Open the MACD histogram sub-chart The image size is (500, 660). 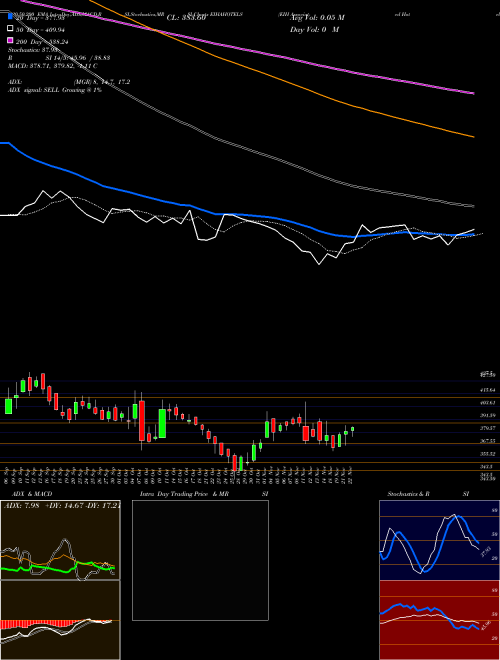coord(60,620)
